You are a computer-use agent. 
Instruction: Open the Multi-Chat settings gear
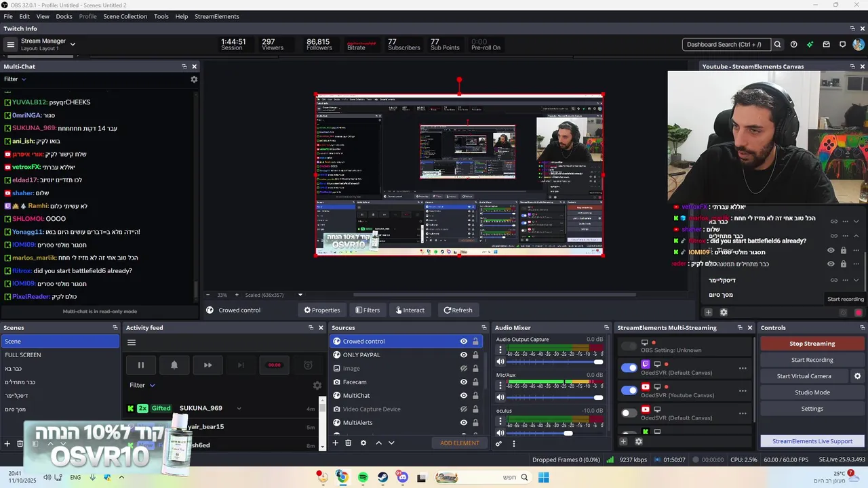coord(194,79)
